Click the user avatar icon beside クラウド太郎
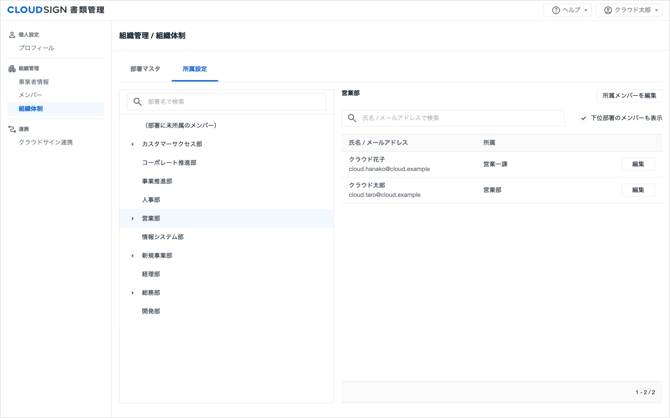The width and height of the screenshot is (670, 418). coord(608,10)
